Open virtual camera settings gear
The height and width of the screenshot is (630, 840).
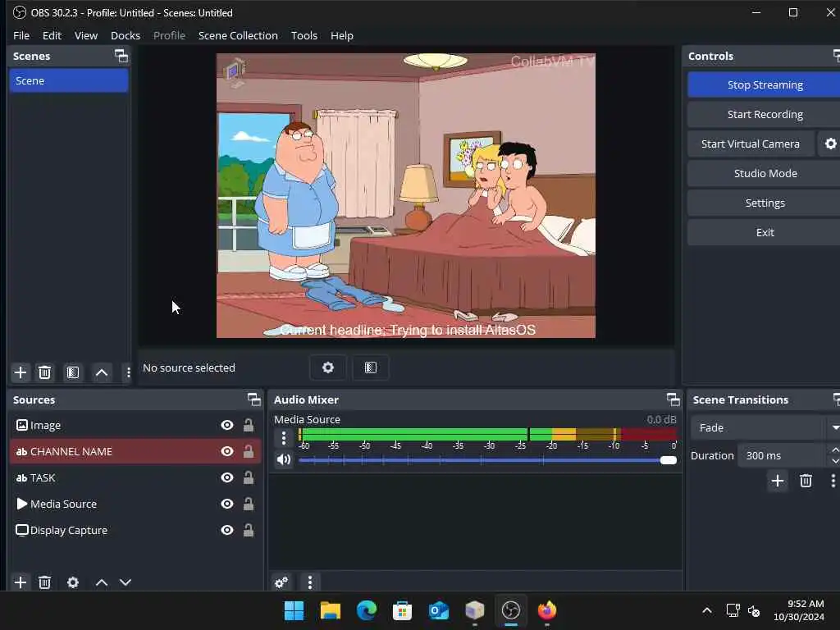point(830,144)
